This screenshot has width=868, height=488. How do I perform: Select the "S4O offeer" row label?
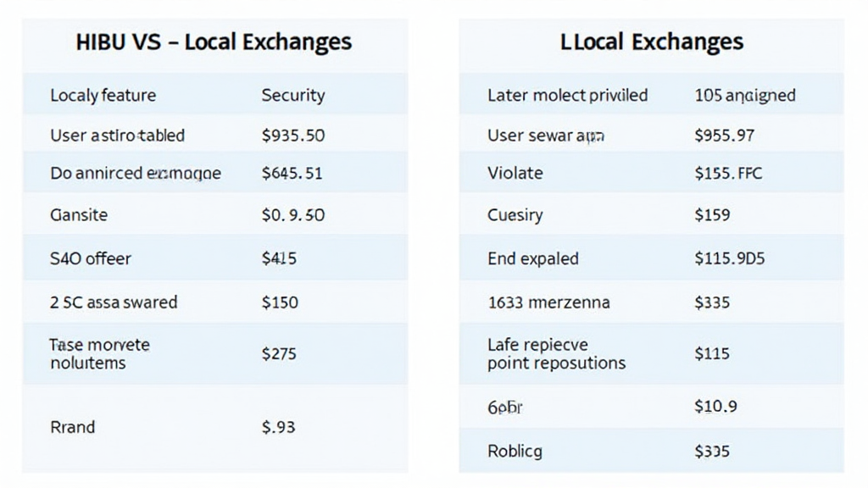(91, 258)
